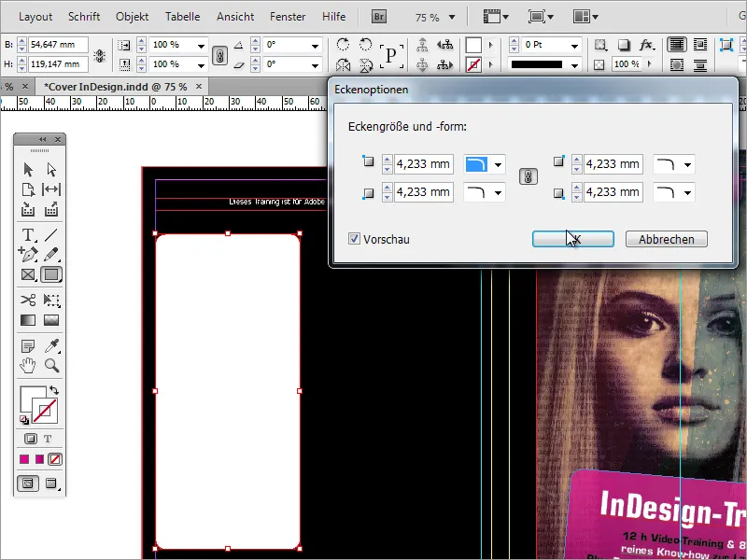Screen dimensions: 747x560
Task: Select the Page tool
Action: [28, 189]
